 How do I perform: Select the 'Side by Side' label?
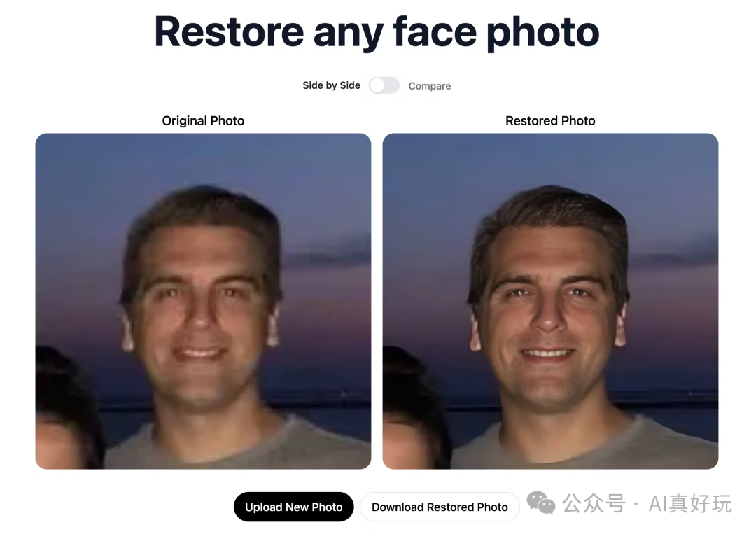click(331, 85)
